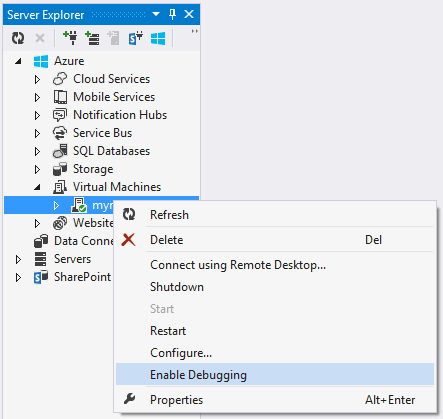The image size is (443, 419).
Task: Choose Connect using Remote Desktop
Action: tap(275, 265)
